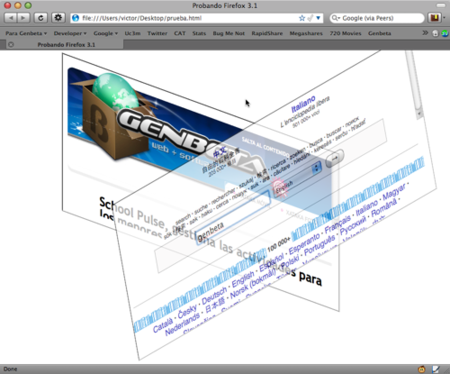The height and width of the screenshot is (374, 450).
Task: Click the Italiano heading above L'enciclopedia libera
Action: [303, 104]
